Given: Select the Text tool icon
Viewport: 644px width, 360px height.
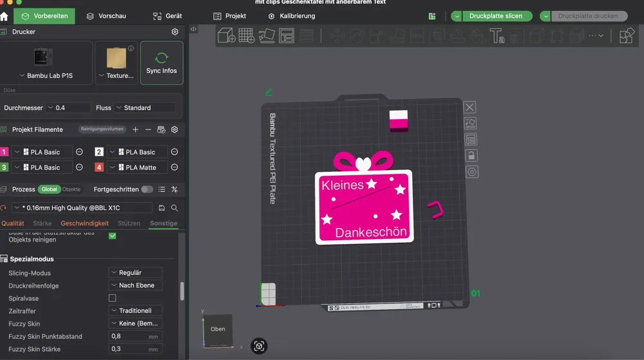Looking at the screenshot, I should tap(497, 35).
